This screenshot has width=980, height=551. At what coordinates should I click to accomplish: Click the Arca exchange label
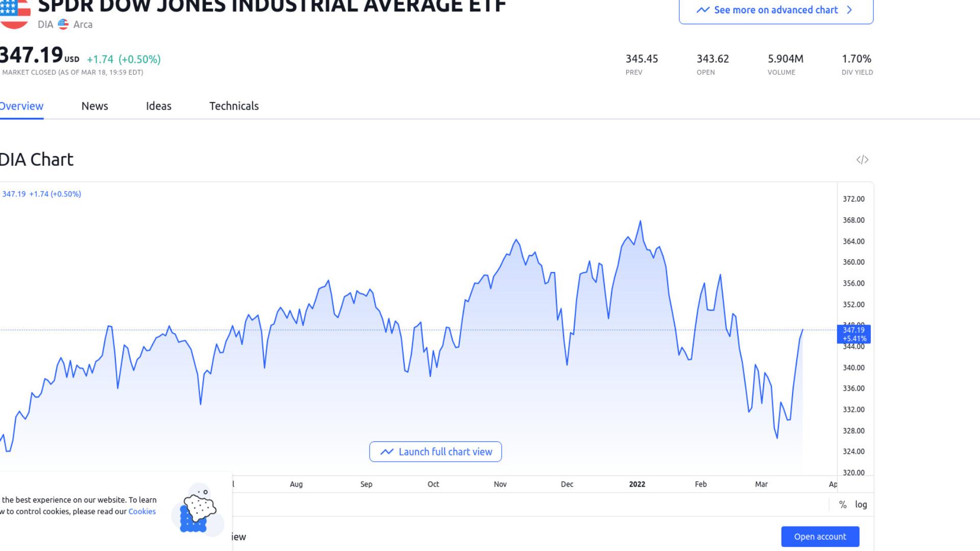click(x=83, y=24)
